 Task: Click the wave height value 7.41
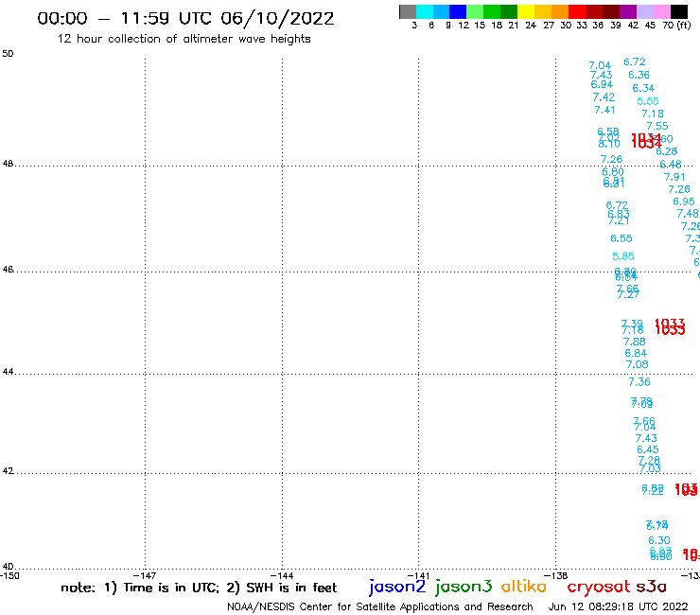[x=604, y=110]
